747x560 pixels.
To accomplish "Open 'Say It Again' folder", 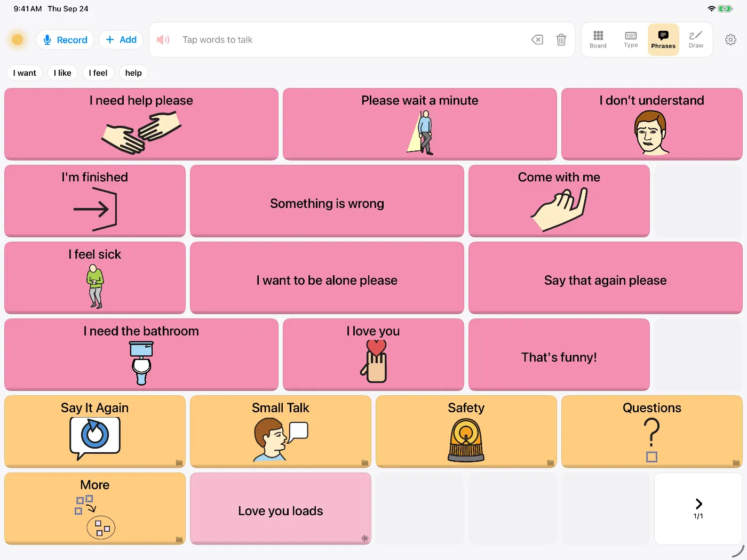I will [x=95, y=431].
